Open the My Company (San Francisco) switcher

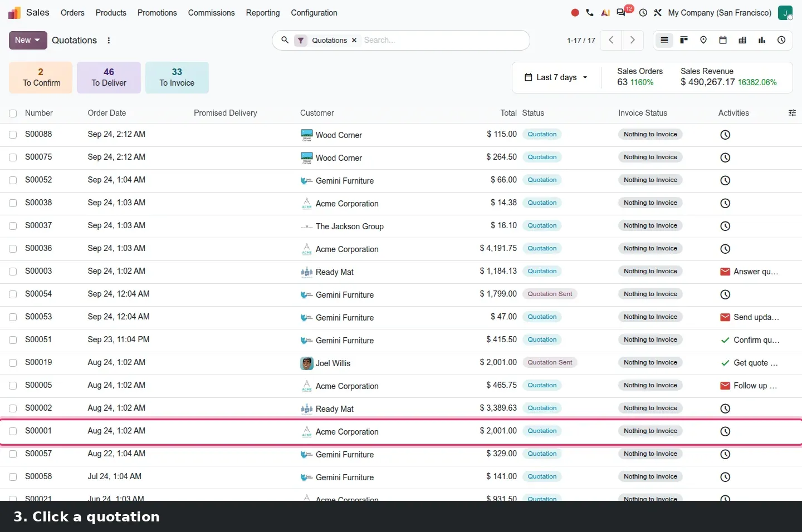pos(720,13)
